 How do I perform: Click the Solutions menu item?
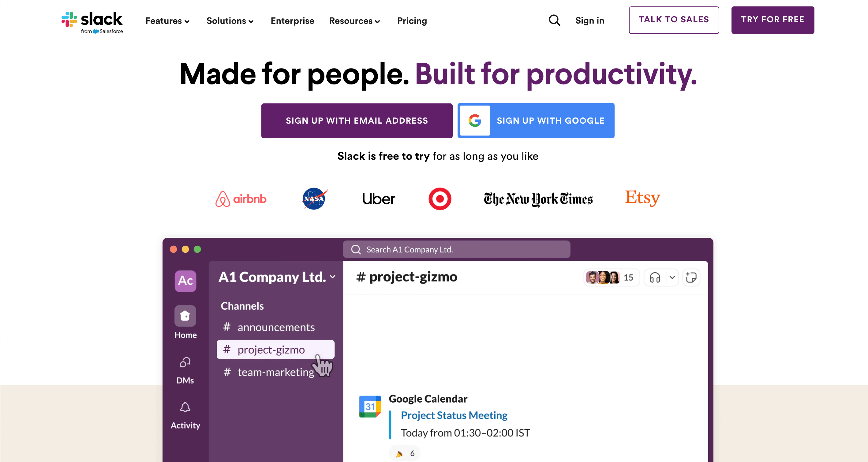tap(229, 21)
